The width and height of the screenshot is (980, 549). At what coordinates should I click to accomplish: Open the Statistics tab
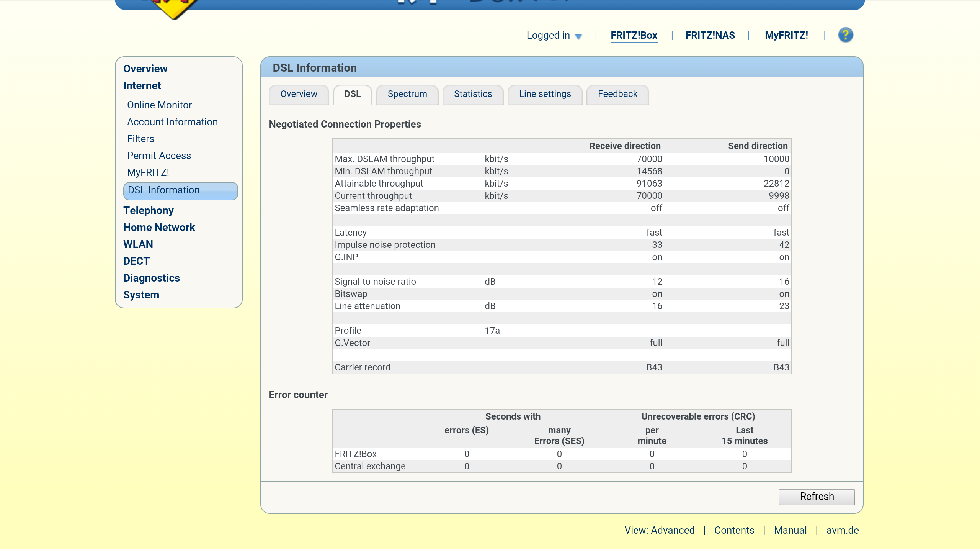(473, 94)
